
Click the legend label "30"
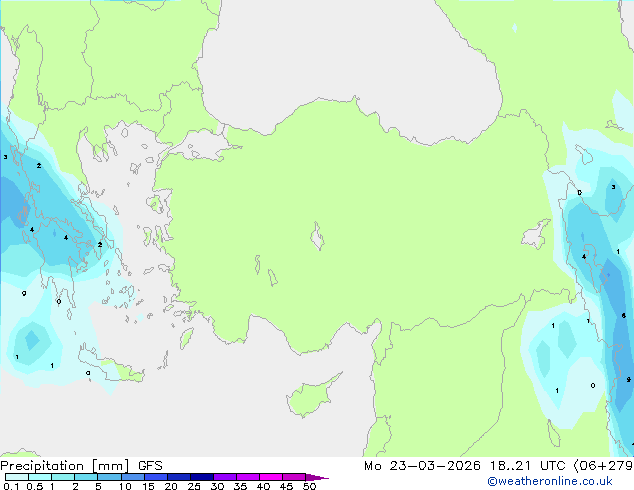point(217,486)
